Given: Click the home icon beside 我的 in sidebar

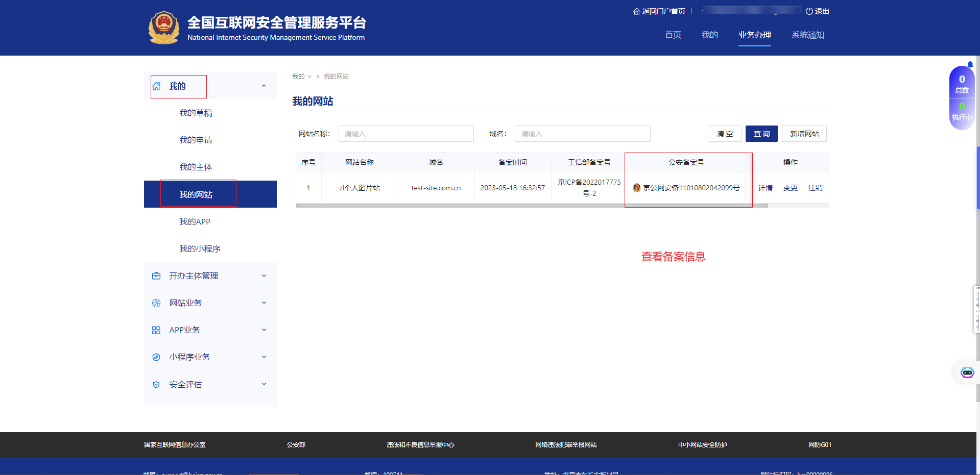Looking at the screenshot, I should click(x=157, y=86).
